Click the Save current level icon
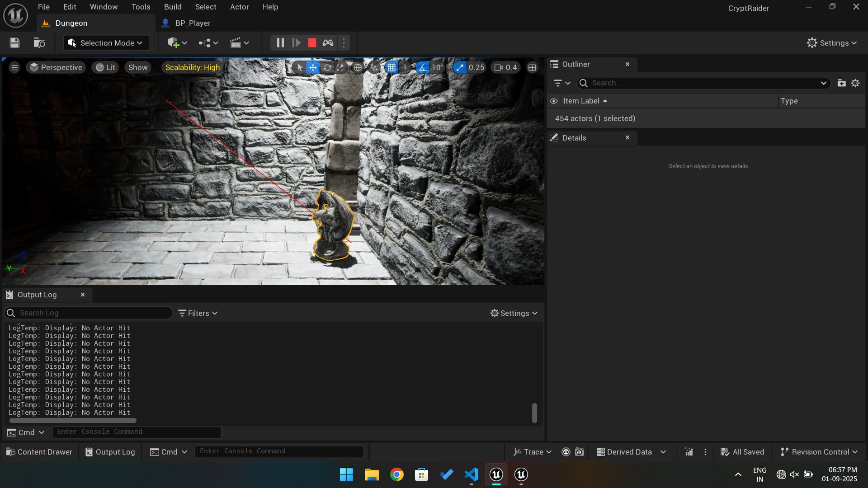This screenshot has width=868, height=488. click(14, 43)
